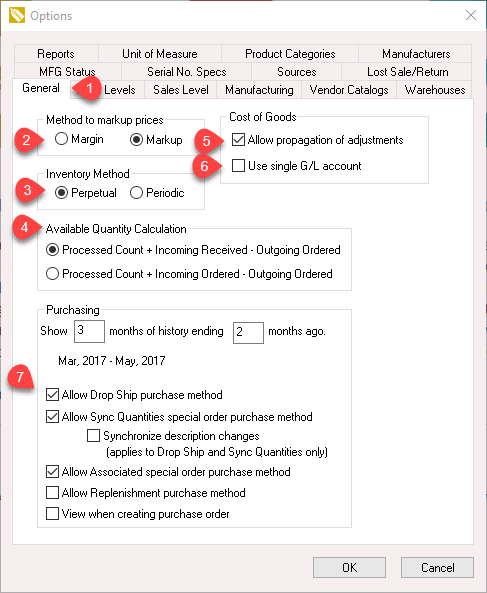
Task: Click the Cancel button
Action: 437,567
